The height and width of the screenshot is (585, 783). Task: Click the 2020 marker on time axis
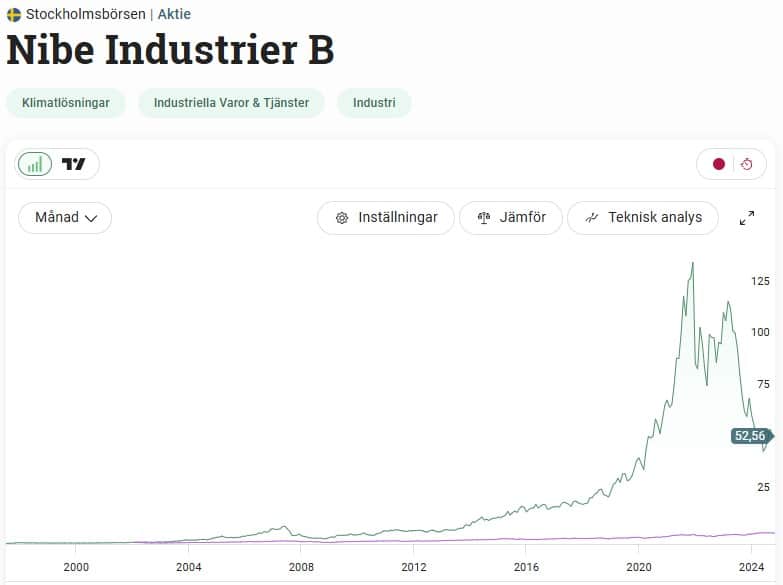tap(639, 565)
